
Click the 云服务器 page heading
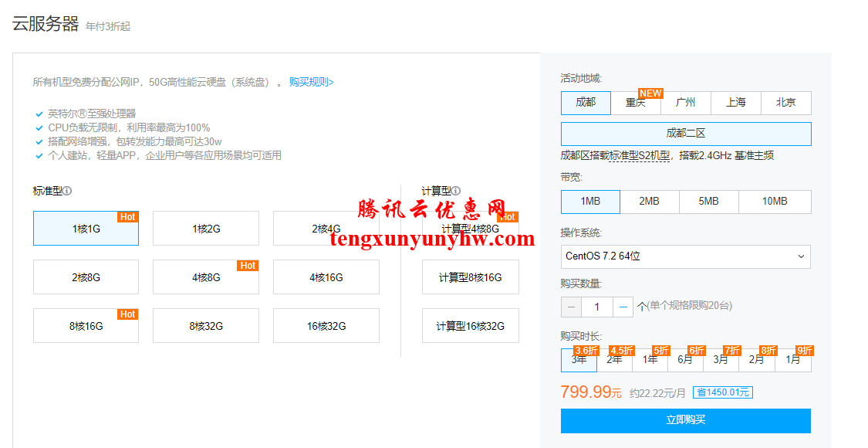click(46, 24)
